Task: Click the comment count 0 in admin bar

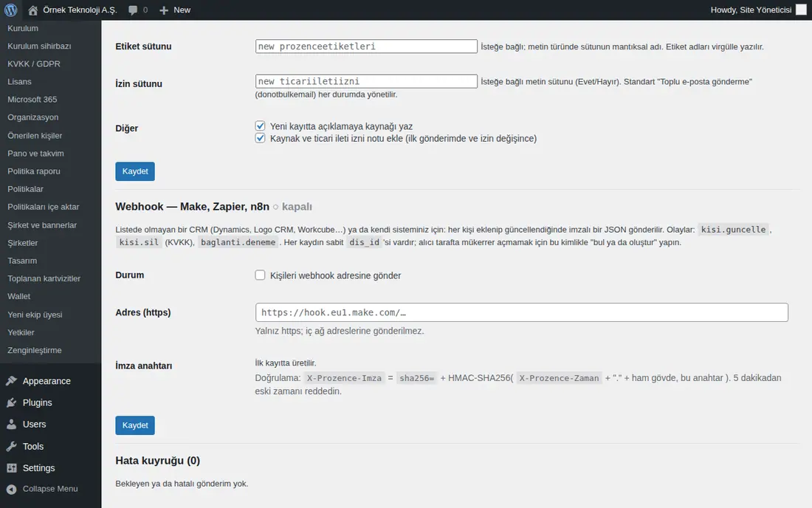Action: 145,10
